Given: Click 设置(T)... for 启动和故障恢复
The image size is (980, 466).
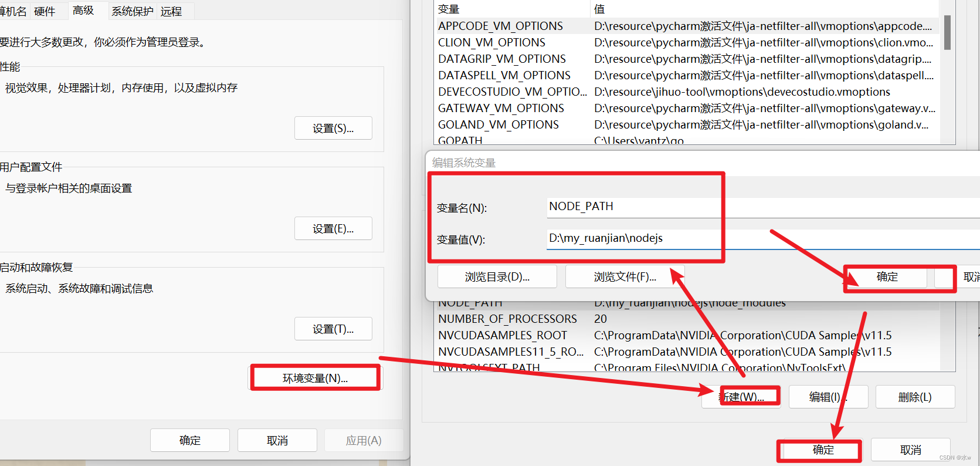Looking at the screenshot, I should coord(333,329).
